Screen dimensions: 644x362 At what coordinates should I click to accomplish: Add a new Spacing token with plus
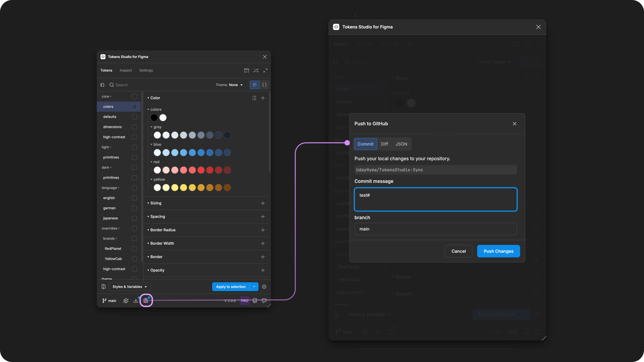(x=263, y=217)
